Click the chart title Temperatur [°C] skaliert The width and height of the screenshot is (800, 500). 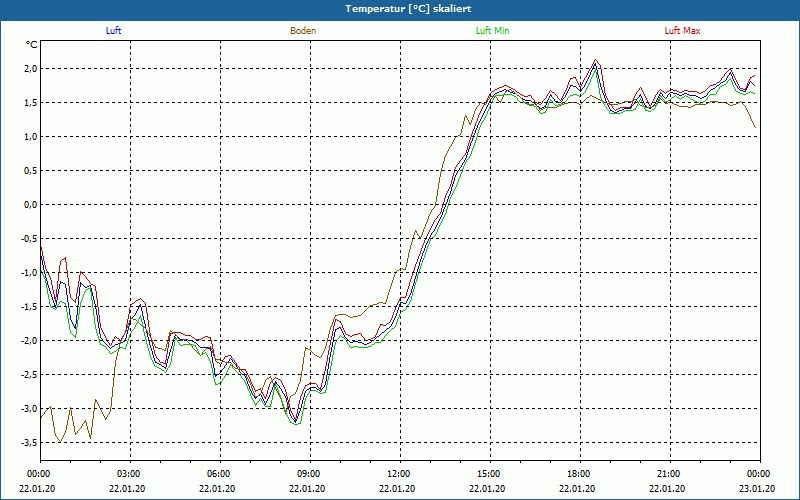pyautogui.click(x=408, y=9)
